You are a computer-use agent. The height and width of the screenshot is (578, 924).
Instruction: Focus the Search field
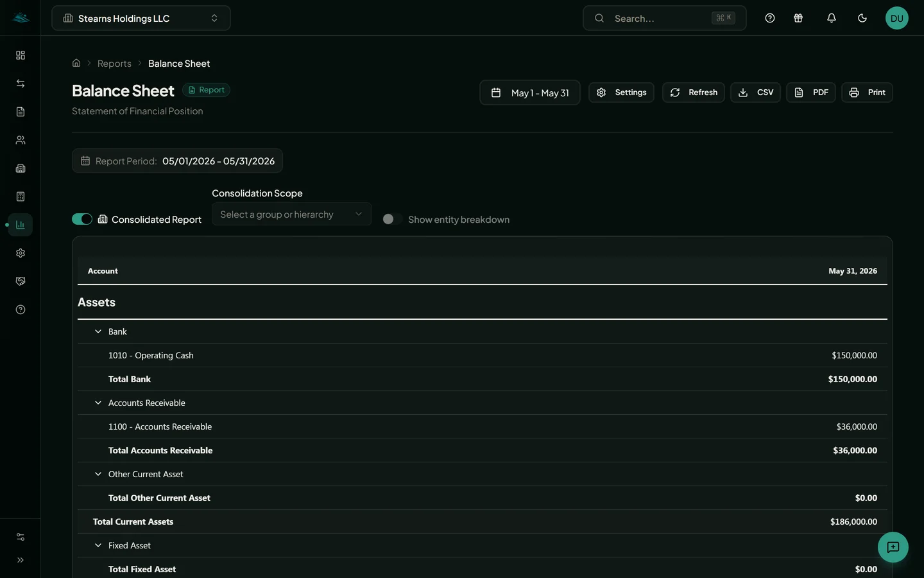(x=665, y=18)
